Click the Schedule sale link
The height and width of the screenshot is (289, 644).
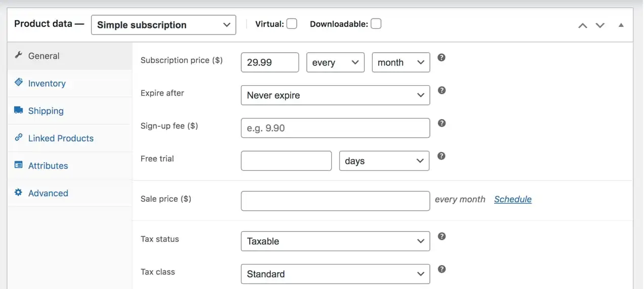click(513, 199)
